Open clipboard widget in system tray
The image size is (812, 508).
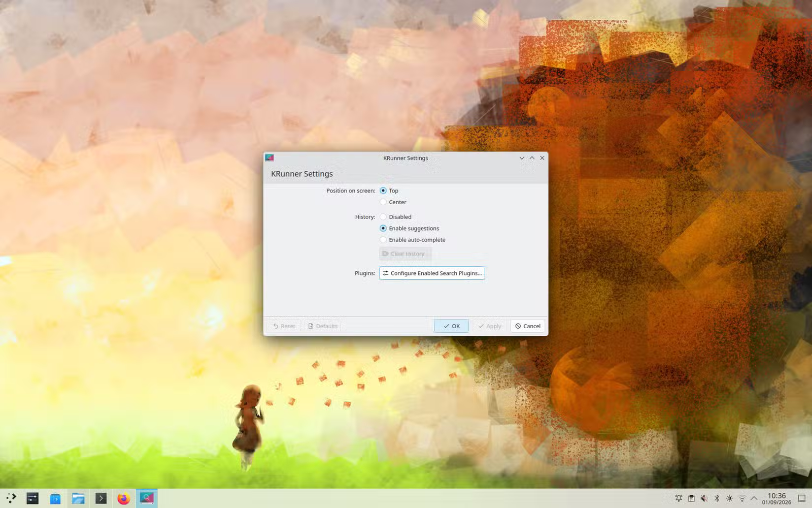coord(691,498)
